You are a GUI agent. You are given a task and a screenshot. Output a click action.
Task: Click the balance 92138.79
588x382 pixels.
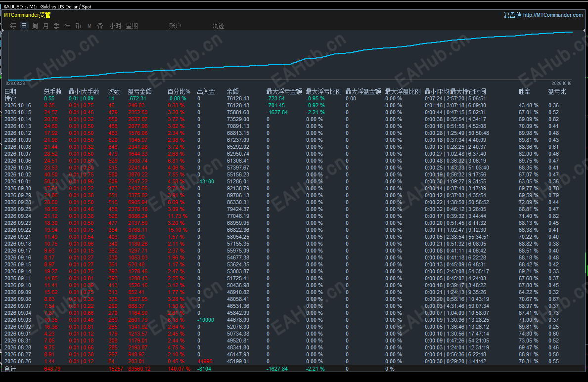pos(238,189)
